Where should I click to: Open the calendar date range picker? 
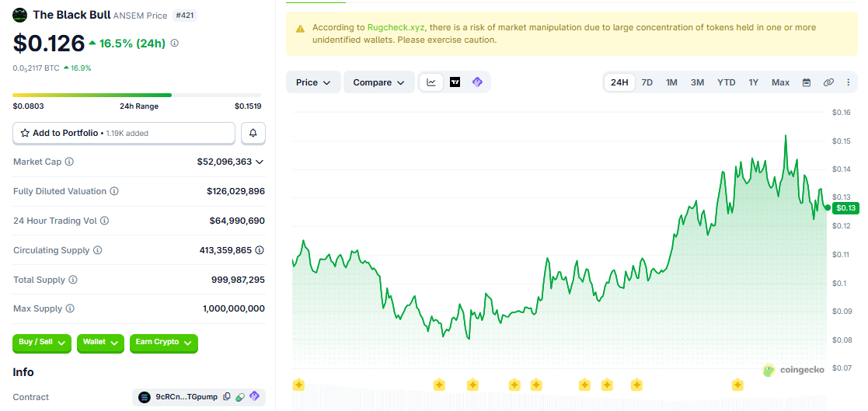807,82
